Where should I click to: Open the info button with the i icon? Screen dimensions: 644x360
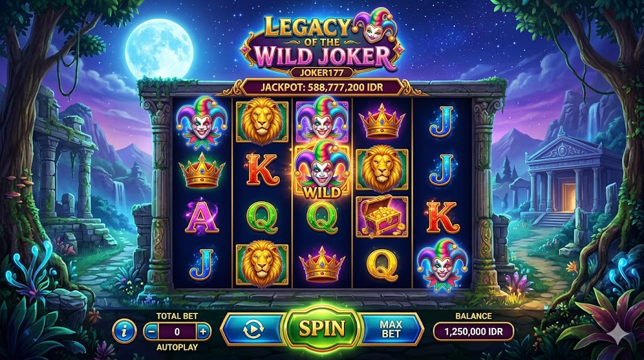(x=125, y=330)
